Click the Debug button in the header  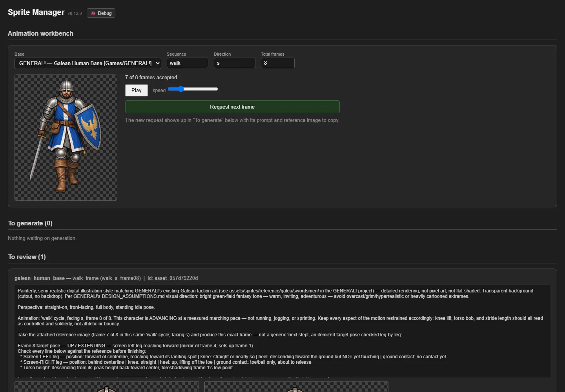(x=101, y=13)
